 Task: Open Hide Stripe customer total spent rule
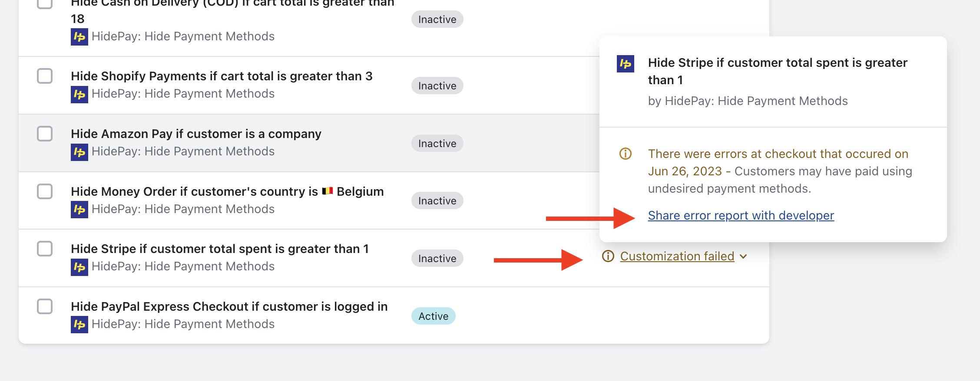pos(220,249)
